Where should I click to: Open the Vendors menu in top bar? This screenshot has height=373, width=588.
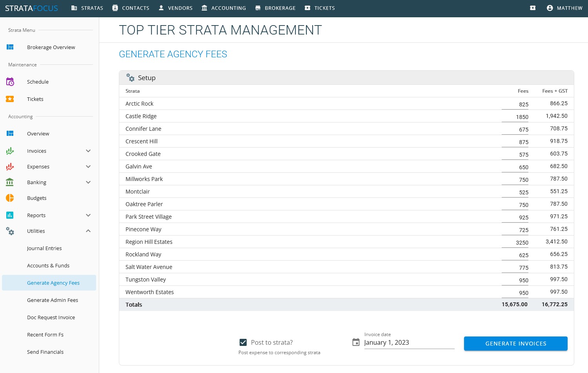pyautogui.click(x=175, y=8)
